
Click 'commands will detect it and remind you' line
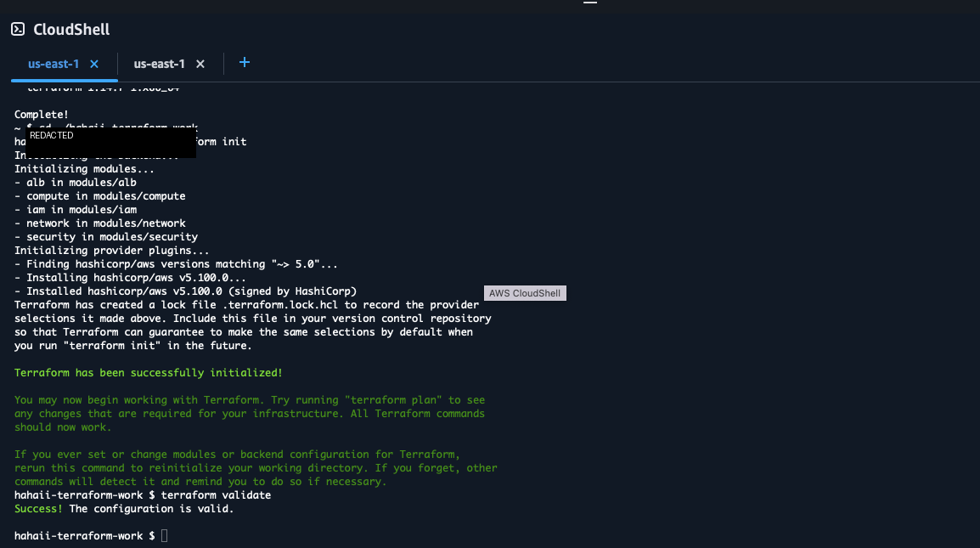[x=200, y=482]
